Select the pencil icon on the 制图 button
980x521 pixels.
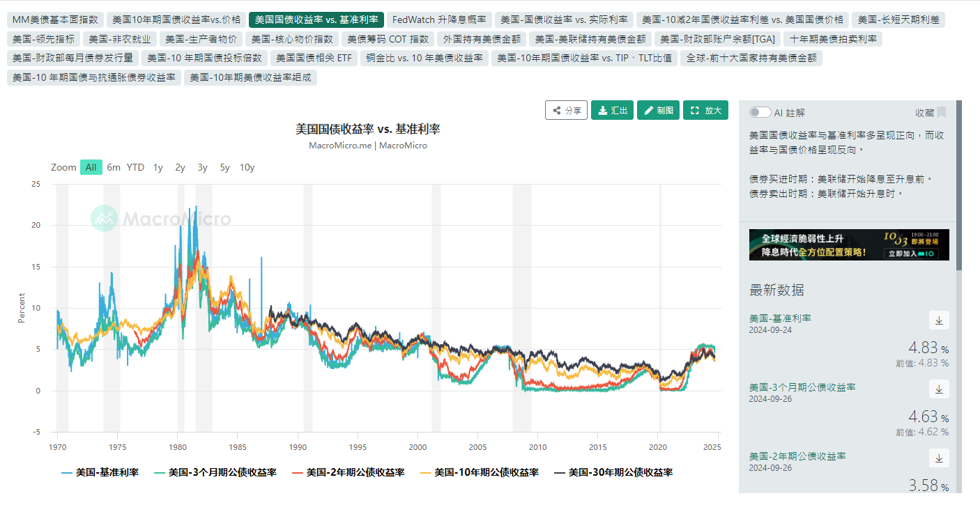click(648, 109)
